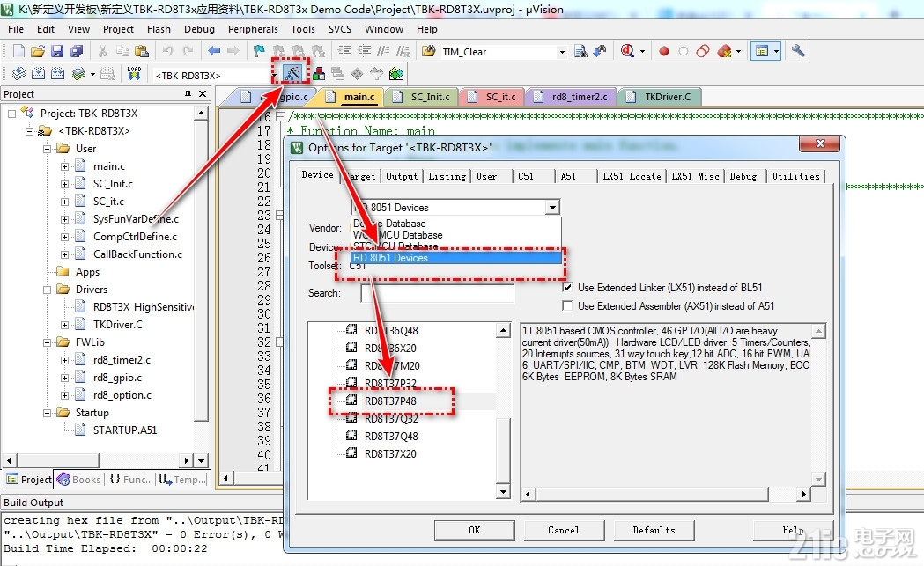Collapse the FWLib group
Image resolution: width=924 pixels, height=566 pixels.
click(x=48, y=342)
